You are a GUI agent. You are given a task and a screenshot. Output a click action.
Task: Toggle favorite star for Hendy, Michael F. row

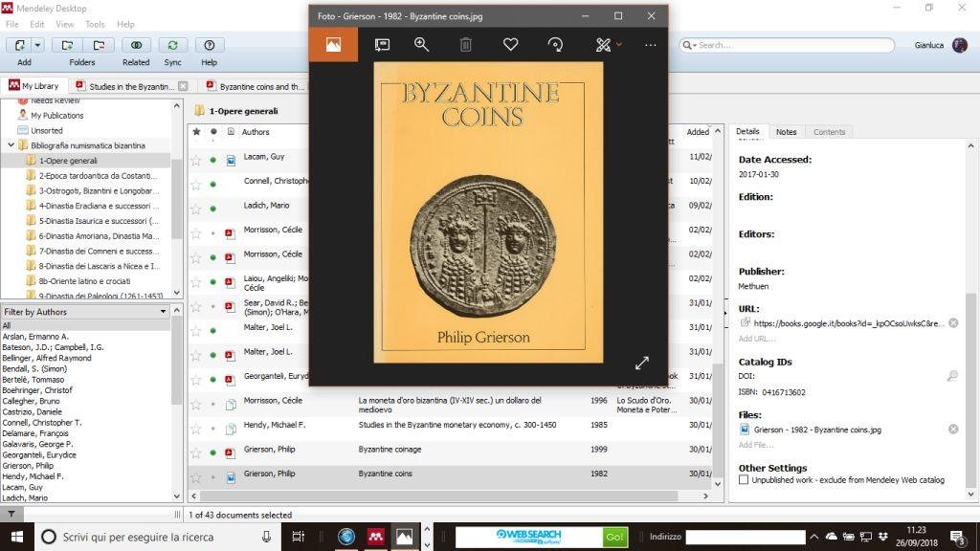pos(196,429)
